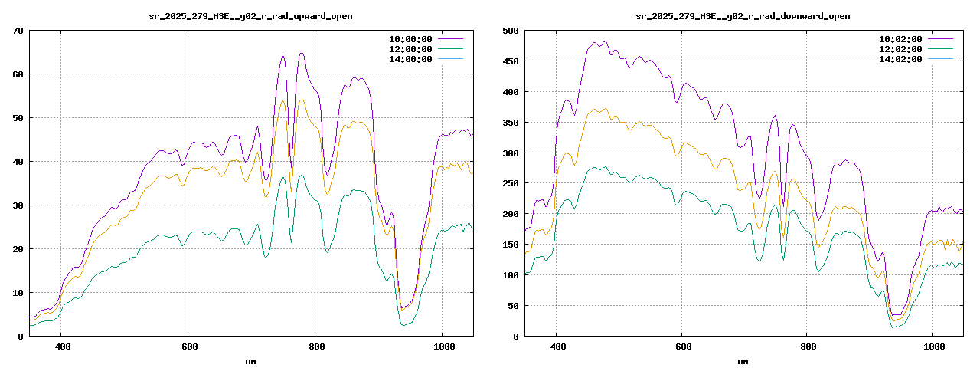Select the 14:00:00 legend entry
Image resolution: width=980 pixels, height=368 pixels.
(410, 59)
